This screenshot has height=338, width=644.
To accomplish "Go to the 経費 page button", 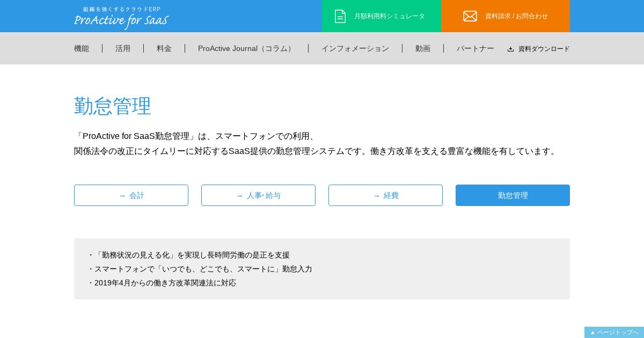I will (385, 195).
